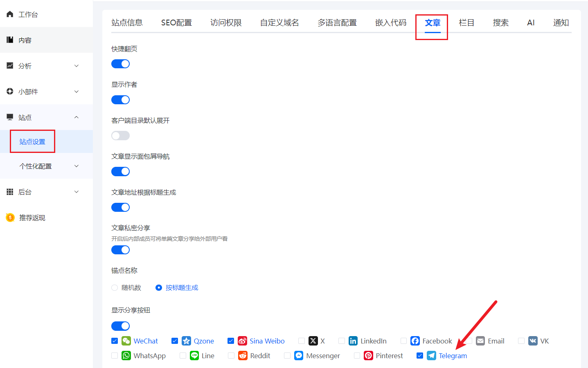Click the 站点 monitor icon
Image resolution: width=588 pixels, height=368 pixels.
pyautogui.click(x=10, y=117)
